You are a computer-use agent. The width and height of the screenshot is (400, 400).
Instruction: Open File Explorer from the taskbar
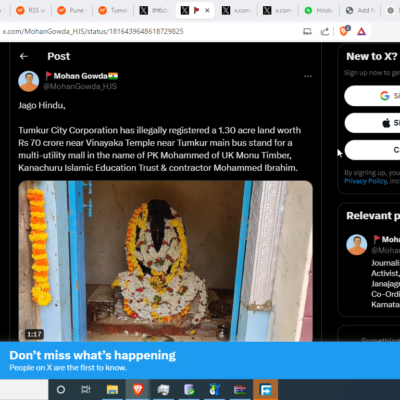tap(112, 389)
